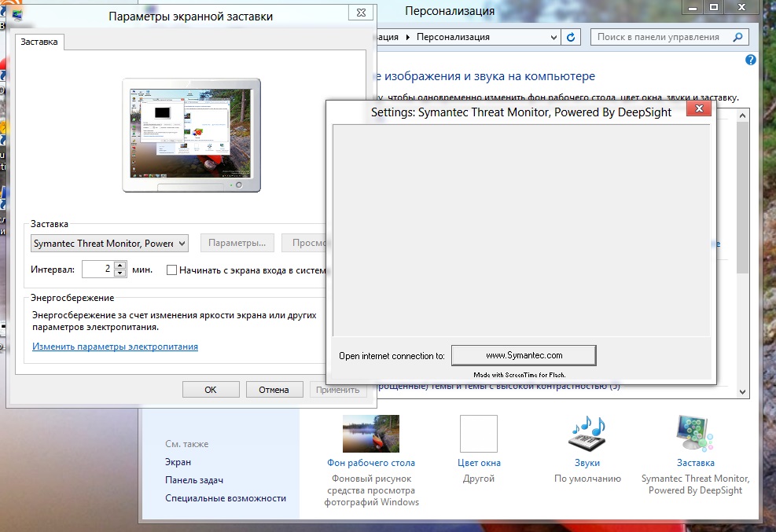This screenshot has height=532, width=776.
Task: Click the search magnifier icon
Action: pyautogui.click(x=737, y=37)
